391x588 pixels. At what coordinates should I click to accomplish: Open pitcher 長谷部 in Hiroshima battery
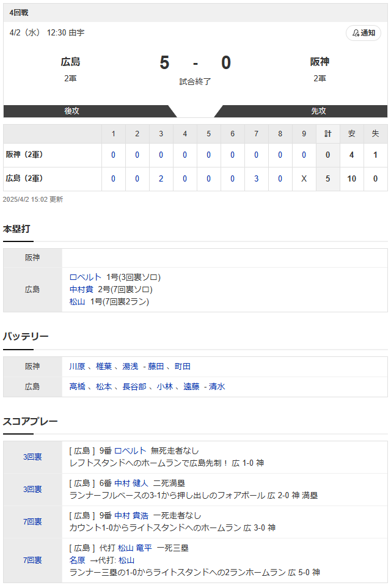pyautogui.click(x=134, y=387)
